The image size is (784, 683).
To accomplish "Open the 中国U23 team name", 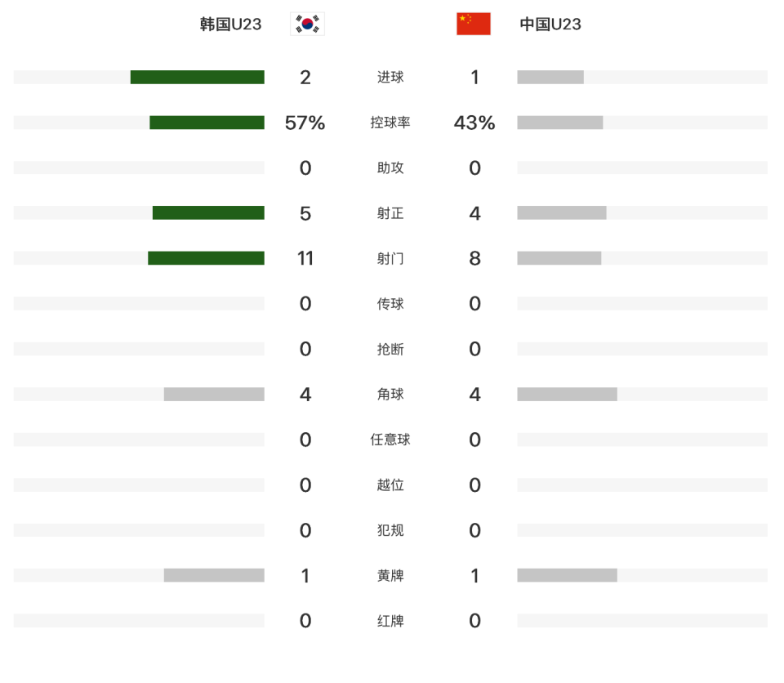I will (x=550, y=24).
